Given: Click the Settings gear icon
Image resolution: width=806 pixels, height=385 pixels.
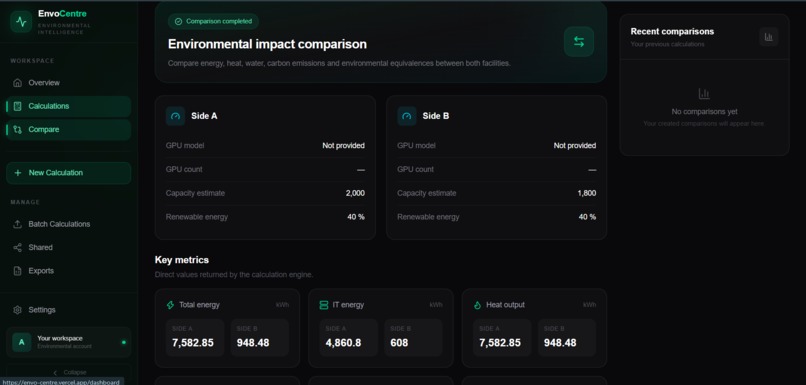Looking at the screenshot, I should pos(17,310).
